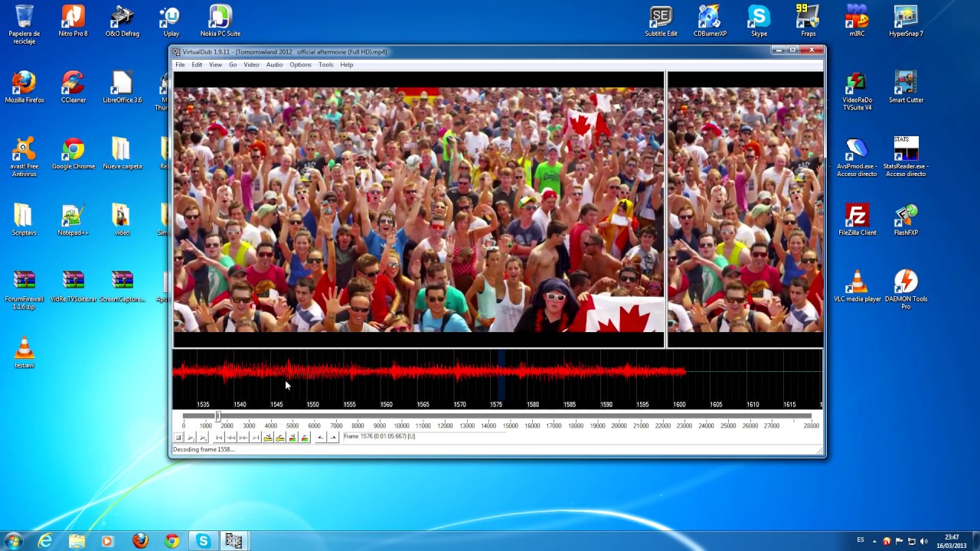Select the StatsReader.exe shortcut icon
The height and width of the screenshot is (551, 980).
coord(906,158)
